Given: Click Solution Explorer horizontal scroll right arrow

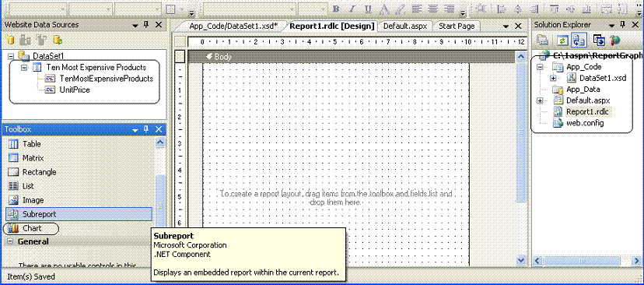Looking at the screenshot, I should pyautogui.click(x=636, y=261).
